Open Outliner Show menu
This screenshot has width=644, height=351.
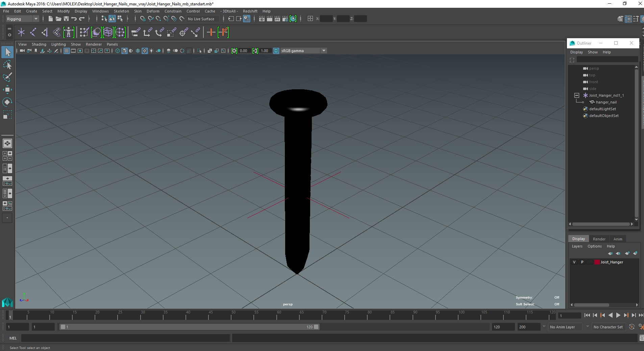593,52
